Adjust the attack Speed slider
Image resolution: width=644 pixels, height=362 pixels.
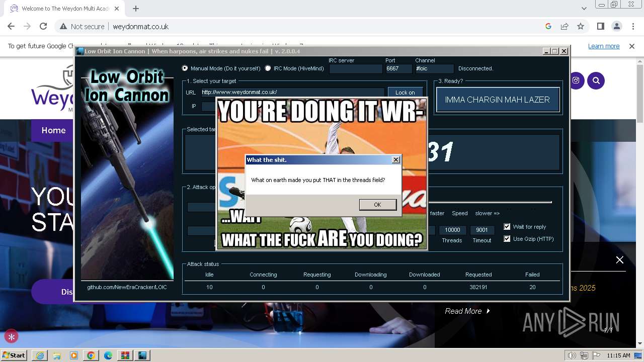point(490,202)
